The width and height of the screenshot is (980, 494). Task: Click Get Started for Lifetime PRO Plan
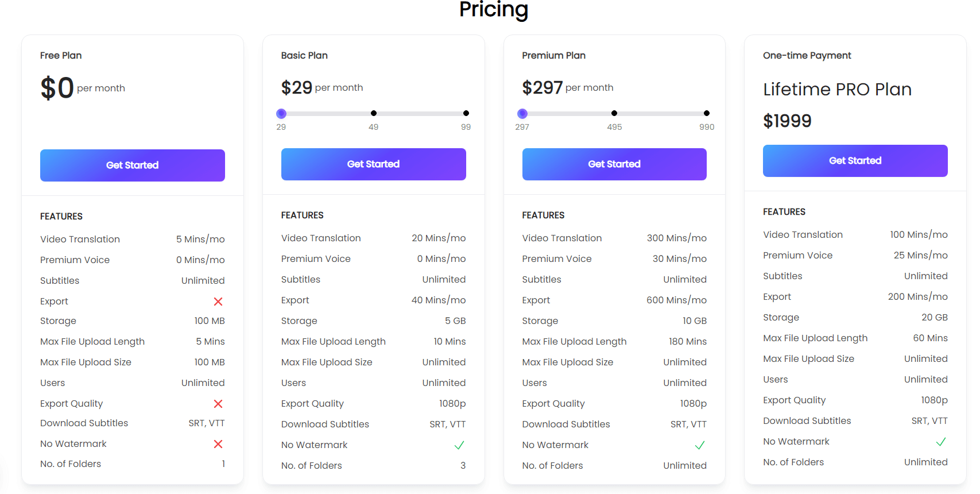(x=855, y=161)
